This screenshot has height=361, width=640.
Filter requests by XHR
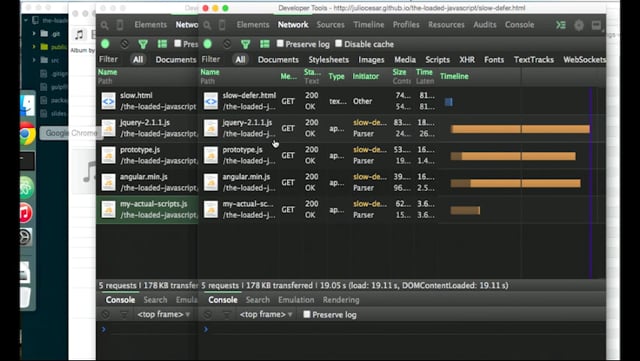(467, 60)
